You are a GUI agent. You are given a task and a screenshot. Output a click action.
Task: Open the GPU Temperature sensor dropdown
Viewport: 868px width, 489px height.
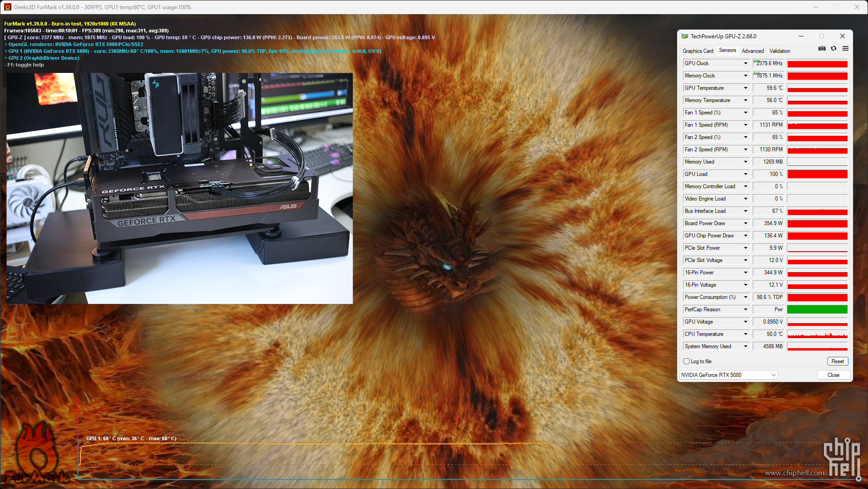(745, 88)
